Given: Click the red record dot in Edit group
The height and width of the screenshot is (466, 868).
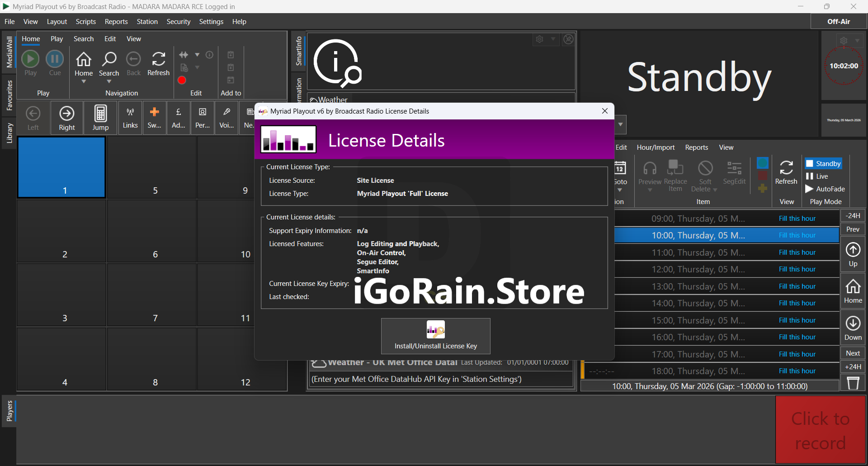Looking at the screenshot, I should [x=182, y=81].
